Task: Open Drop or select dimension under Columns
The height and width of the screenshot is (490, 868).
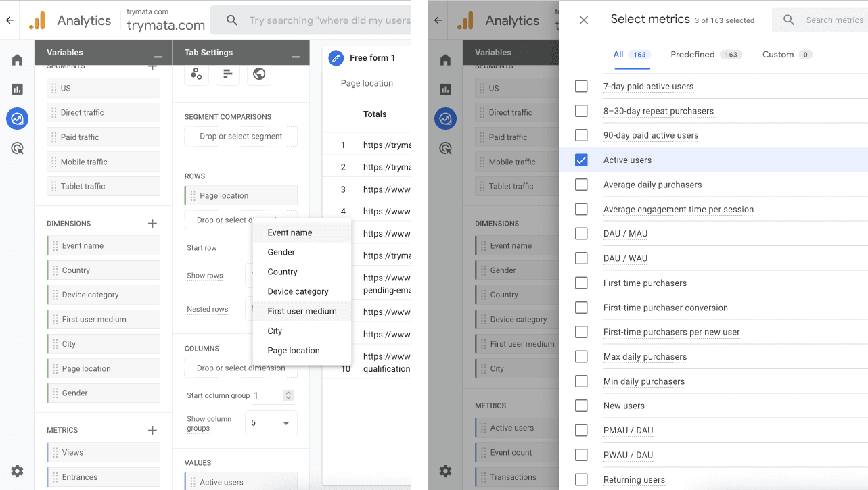Action: [x=241, y=368]
